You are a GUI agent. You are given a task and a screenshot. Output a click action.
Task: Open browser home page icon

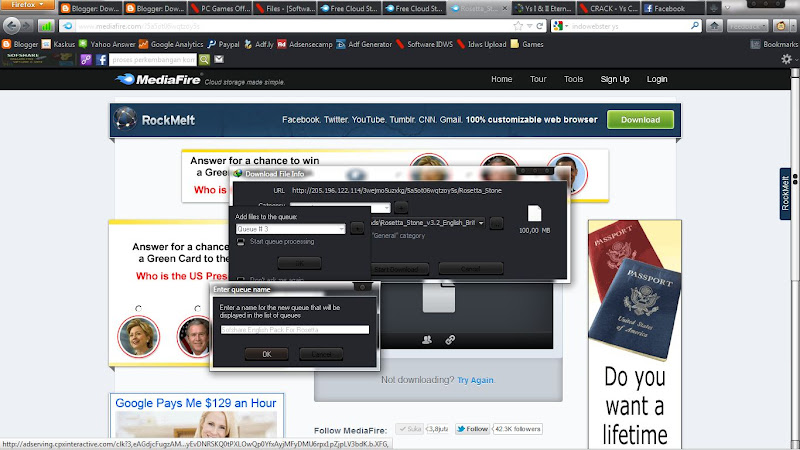tap(714, 26)
